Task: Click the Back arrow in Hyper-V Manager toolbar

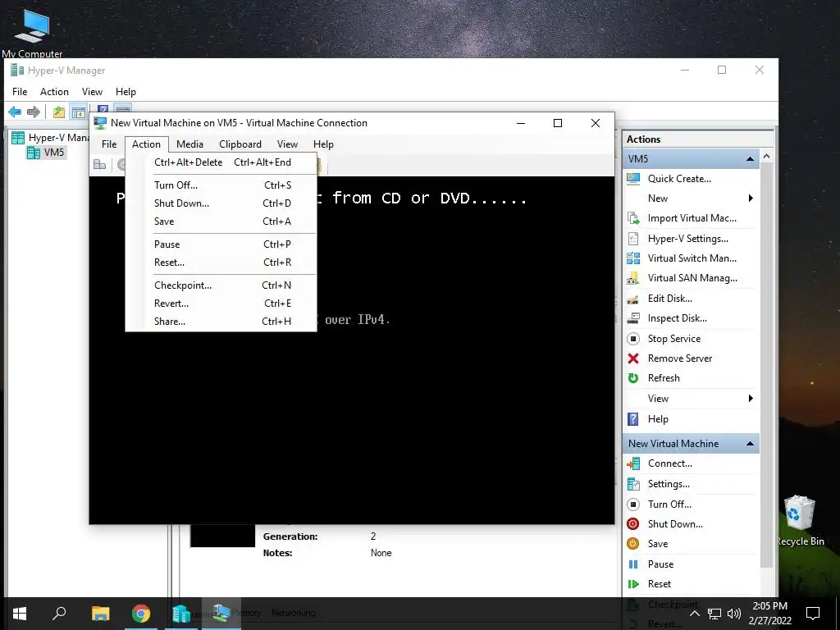Action: point(15,112)
